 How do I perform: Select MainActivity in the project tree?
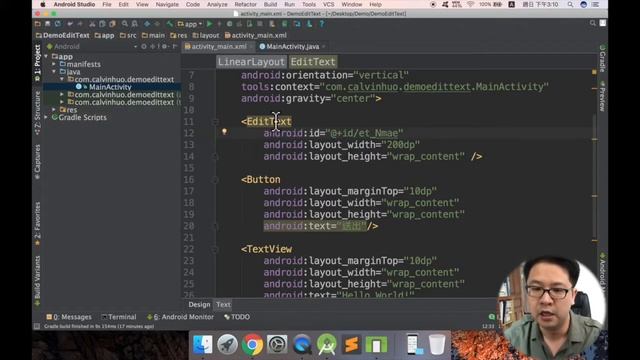[x=110, y=87]
